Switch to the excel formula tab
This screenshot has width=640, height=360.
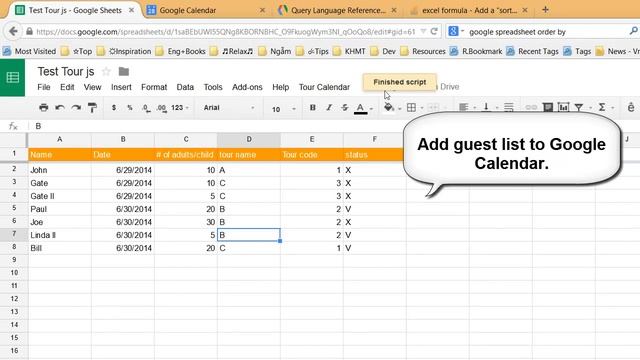[x=469, y=10]
